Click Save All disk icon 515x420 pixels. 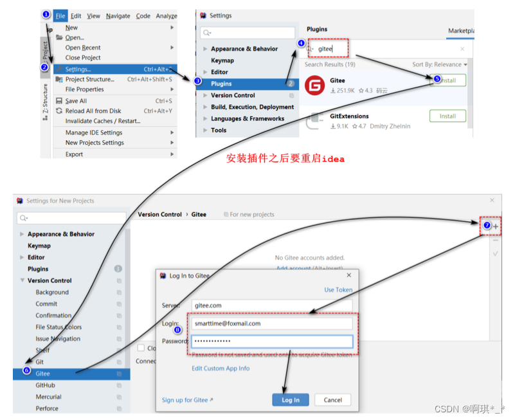pyautogui.click(x=59, y=101)
